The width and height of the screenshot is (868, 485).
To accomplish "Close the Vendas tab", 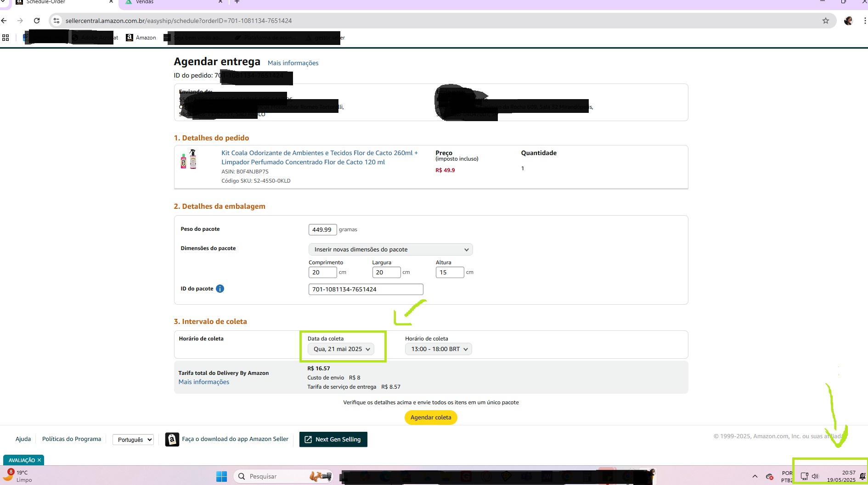I will pyautogui.click(x=220, y=2).
